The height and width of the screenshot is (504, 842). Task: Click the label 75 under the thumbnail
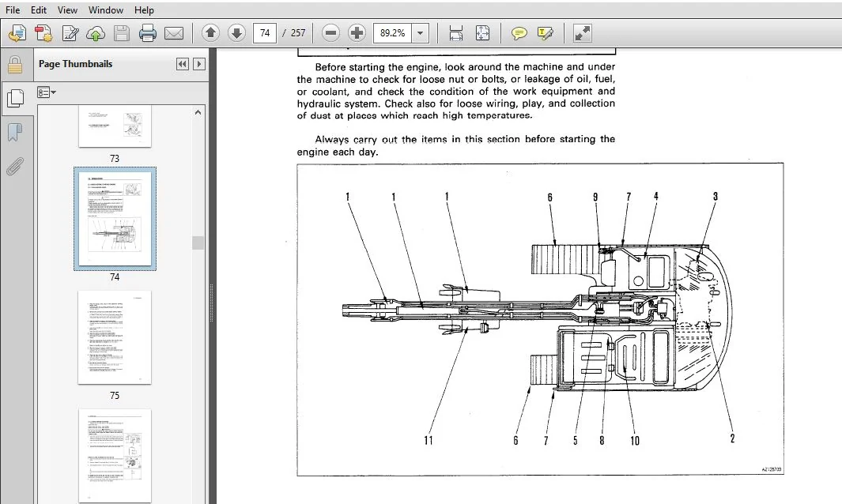[x=115, y=396]
